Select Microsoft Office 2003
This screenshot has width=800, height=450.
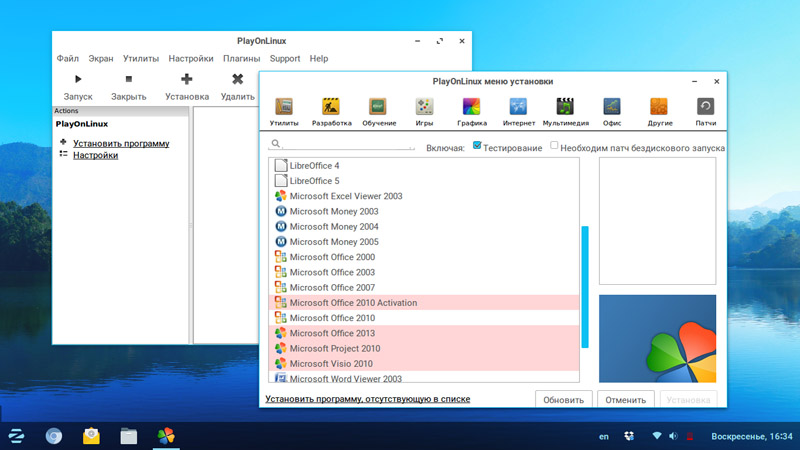pos(424,272)
